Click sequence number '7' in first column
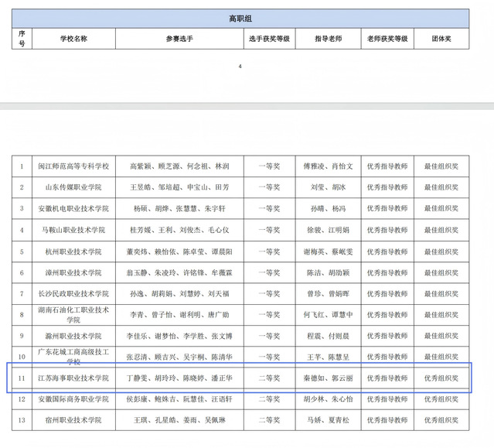Image resolution: width=494 pixels, height=448 pixels. [x=22, y=294]
